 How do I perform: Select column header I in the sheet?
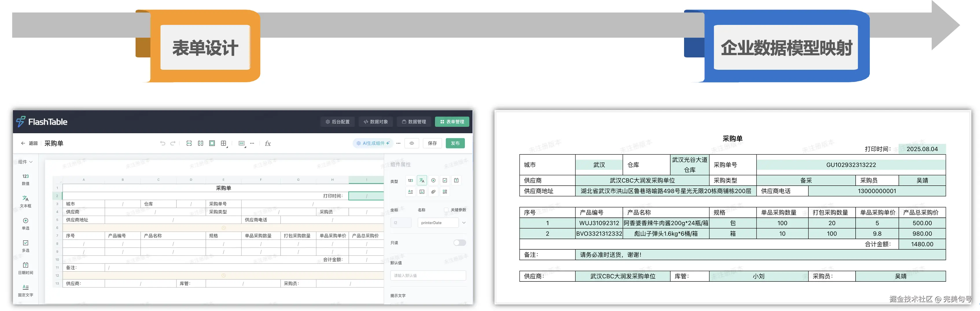(x=366, y=180)
